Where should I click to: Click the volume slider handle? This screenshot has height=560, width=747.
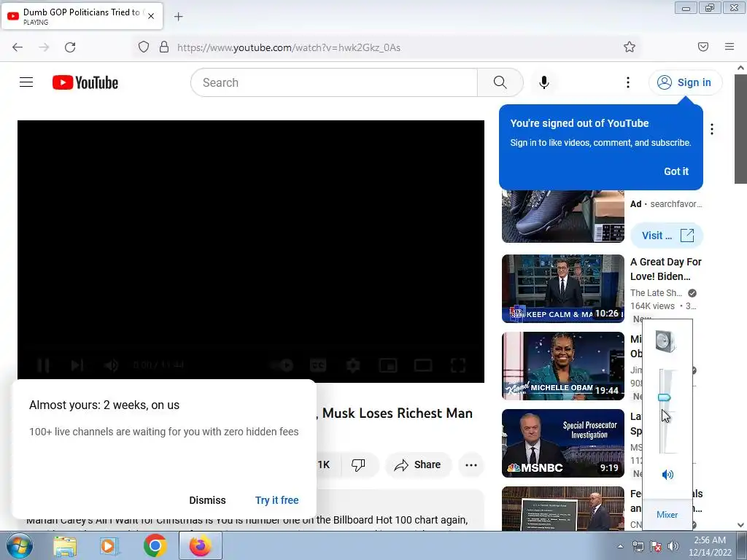click(664, 397)
